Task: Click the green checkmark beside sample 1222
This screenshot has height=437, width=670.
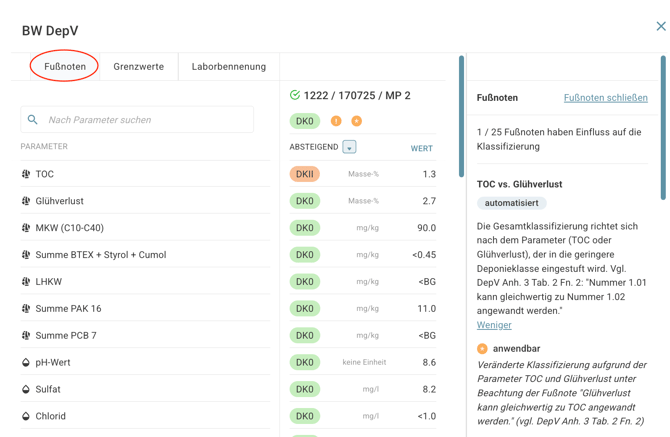Action: click(x=295, y=95)
